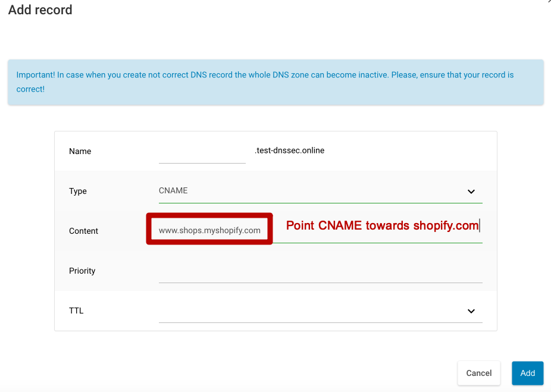Click the 'Add record' heading
The height and width of the screenshot is (392, 551).
pyautogui.click(x=40, y=10)
